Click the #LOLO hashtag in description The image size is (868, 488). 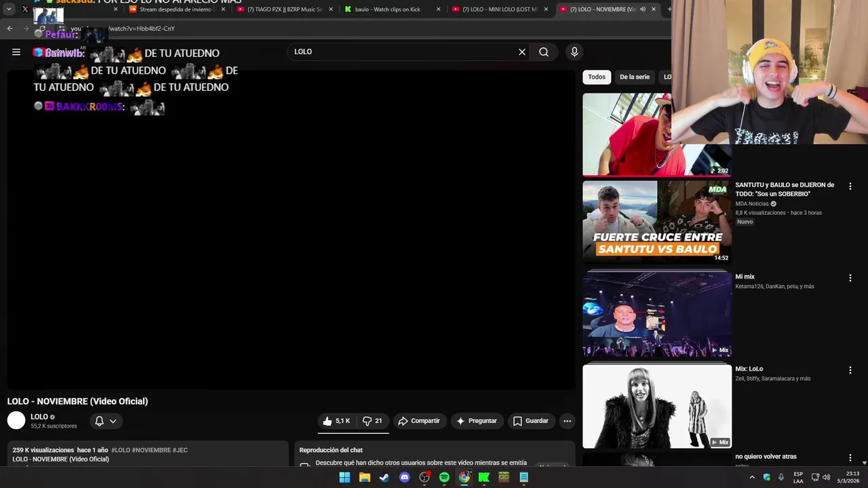pyautogui.click(x=121, y=450)
